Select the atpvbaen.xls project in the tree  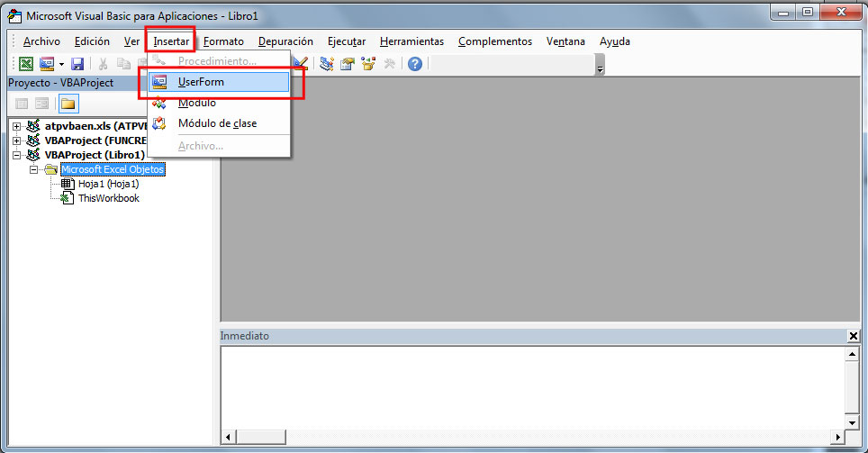tap(95, 126)
